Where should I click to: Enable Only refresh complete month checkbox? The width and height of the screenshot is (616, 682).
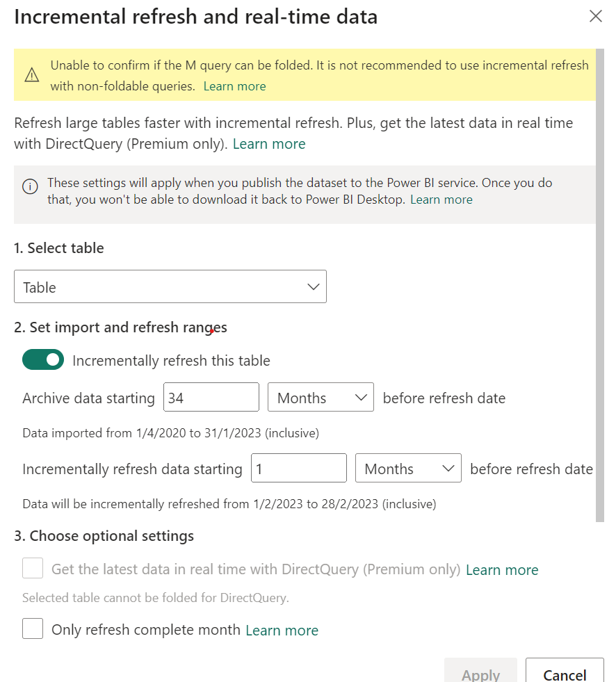click(33, 628)
